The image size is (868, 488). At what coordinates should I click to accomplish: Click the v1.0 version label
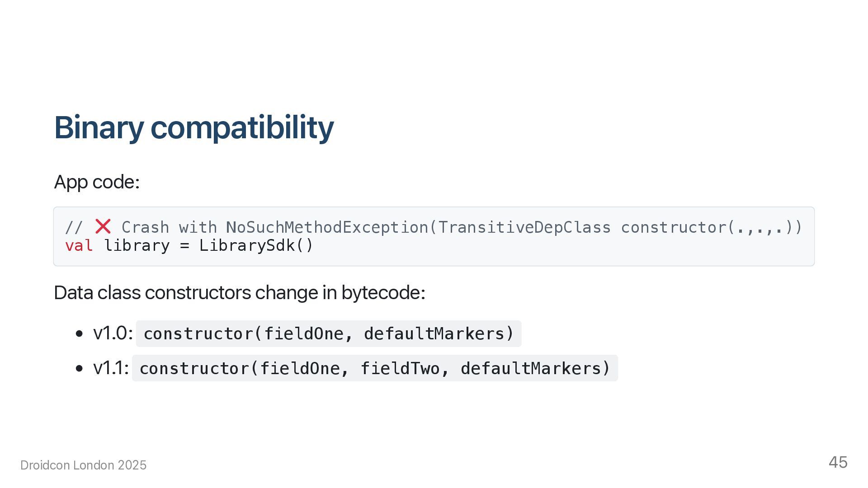point(113,333)
